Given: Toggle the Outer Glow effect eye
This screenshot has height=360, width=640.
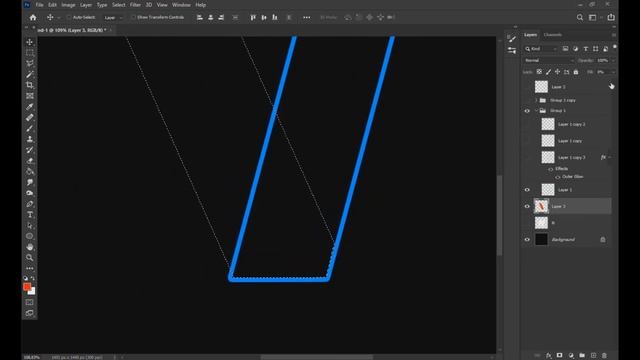Looking at the screenshot, I should tap(558, 177).
